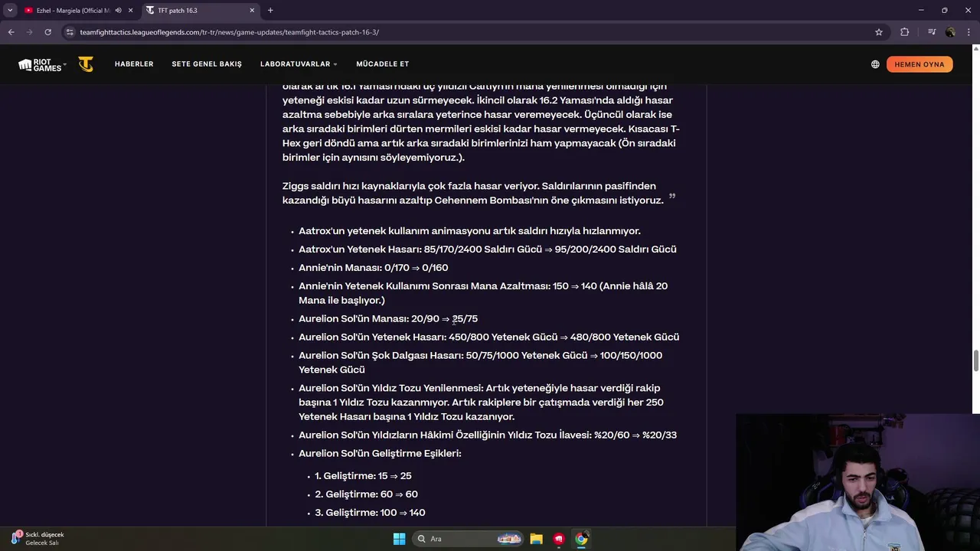Close the TFT patch 16.3 tab
The height and width of the screenshot is (551, 980).
click(x=252, y=10)
